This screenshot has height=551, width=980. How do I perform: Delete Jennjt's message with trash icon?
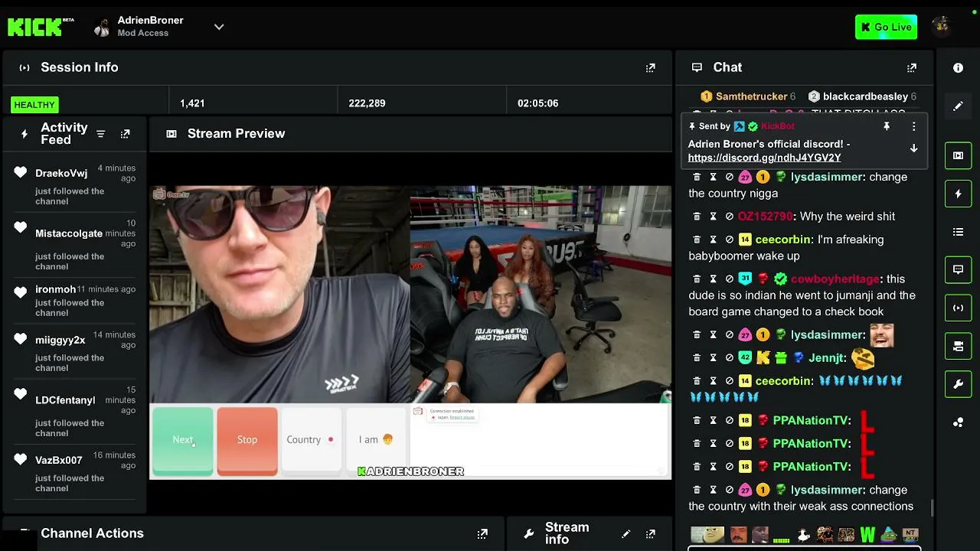coord(697,357)
